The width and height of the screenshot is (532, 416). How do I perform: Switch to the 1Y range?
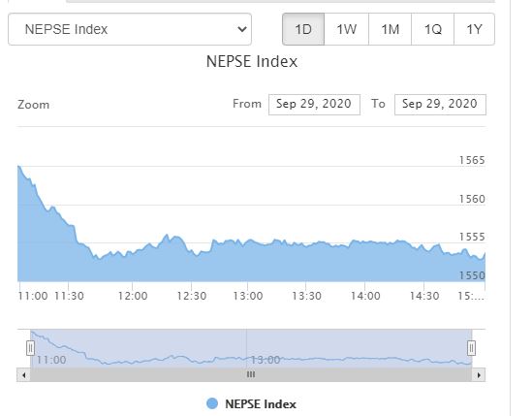pos(474,29)
